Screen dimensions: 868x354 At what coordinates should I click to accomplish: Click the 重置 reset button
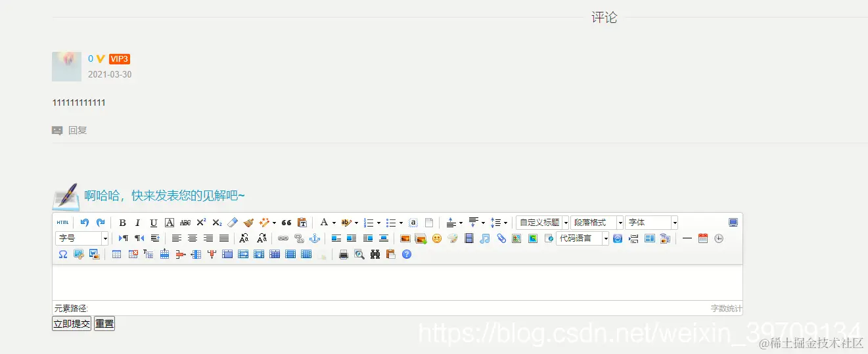(x=104, y=324)
